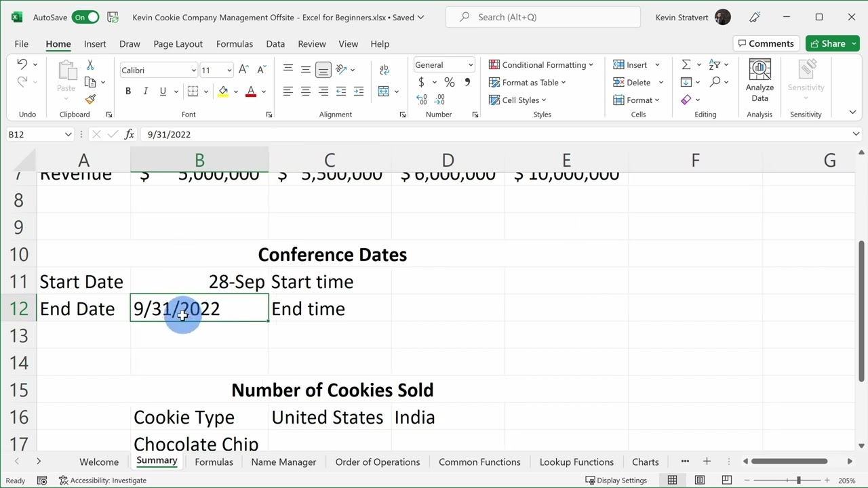Apply the red Font Color
Viewport: 868px width, 488px height.
251,91
